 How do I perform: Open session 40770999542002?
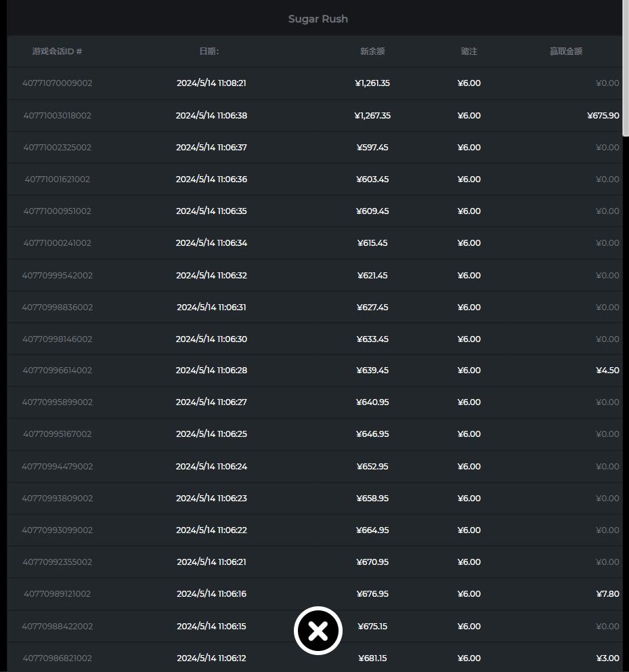click(58, 276)
